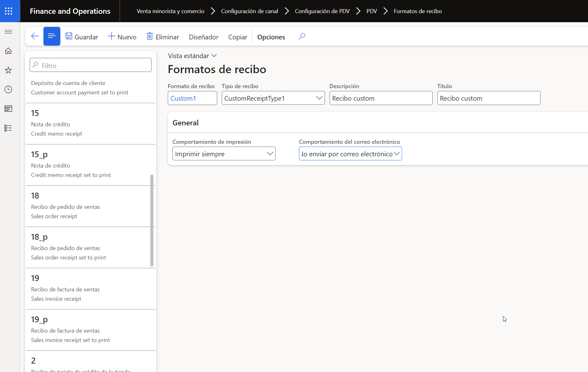The image size is (588, 372).
Task: Select list item 15 Nota de crédito
Action: point(90,123)
